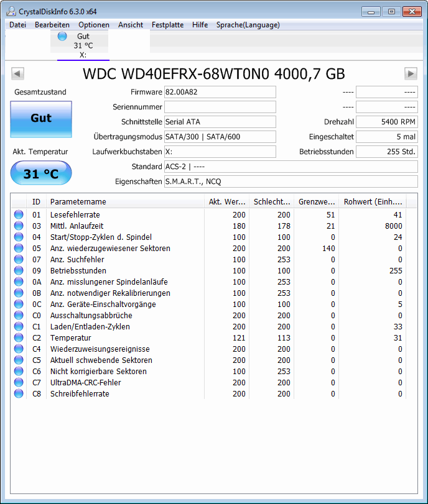Click the status orb beside Ausschaltungsabbrüche
428x504 pixels.
pyautogui.click(x=19, y=315)
